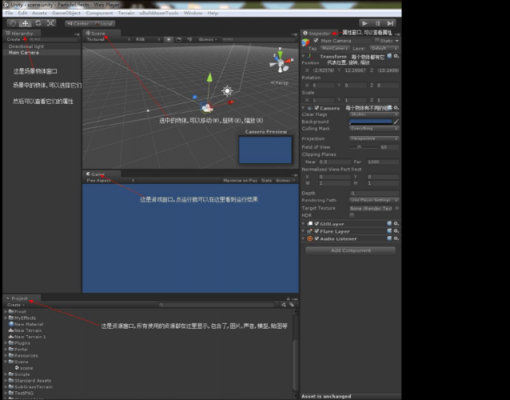Open the Scene Gizmos dropdown

point(208,40)
